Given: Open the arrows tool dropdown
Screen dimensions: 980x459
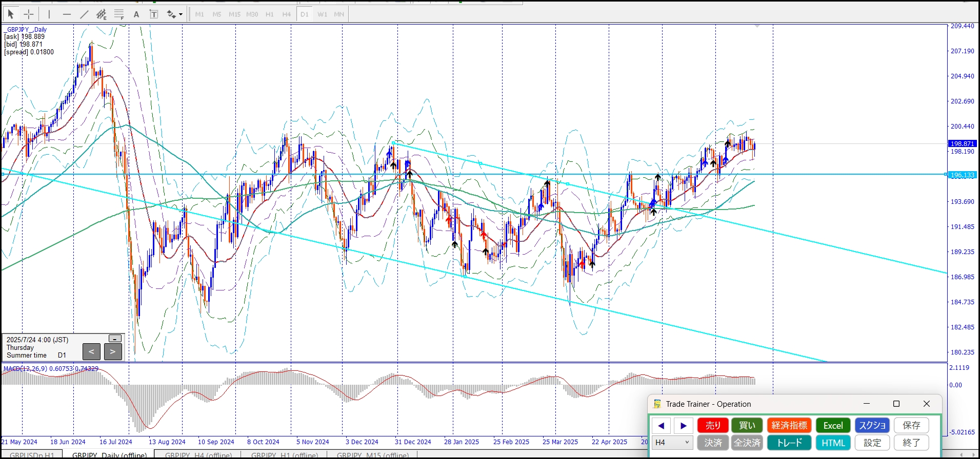Looking at the screenshot, I should click(x=181, y=14).
